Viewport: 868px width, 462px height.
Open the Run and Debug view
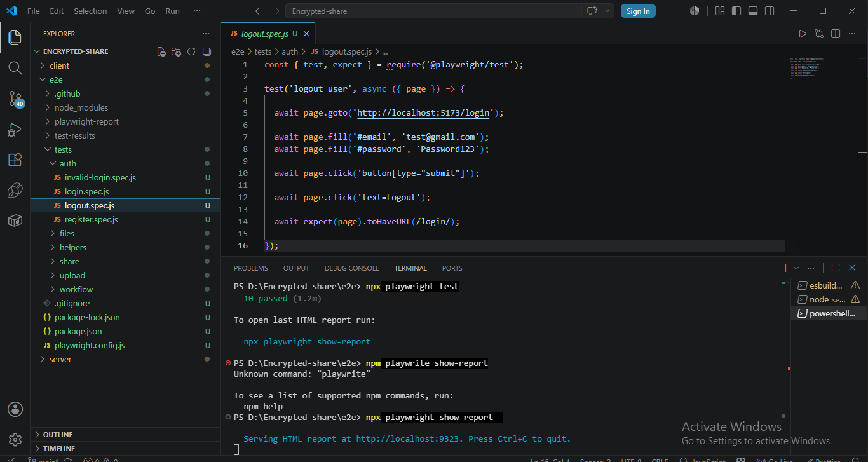click(15, 130)
